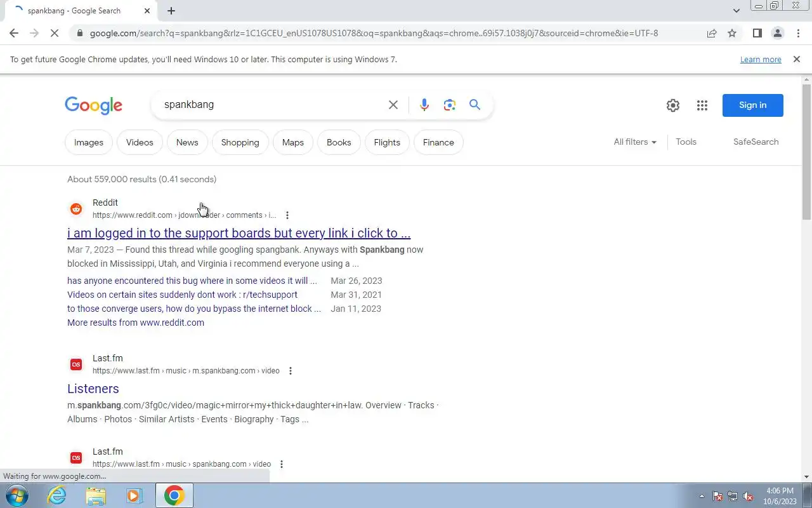Bookmark this page with the star
Image resolution: width=812 pixels, height=508 pixels.
click(732, 33)
